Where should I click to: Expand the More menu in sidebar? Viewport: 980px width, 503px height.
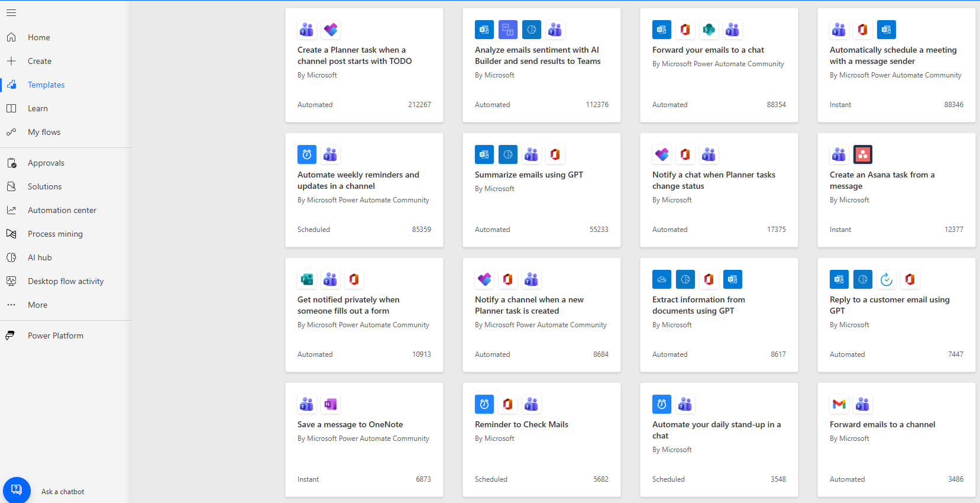tap(37, 305)
